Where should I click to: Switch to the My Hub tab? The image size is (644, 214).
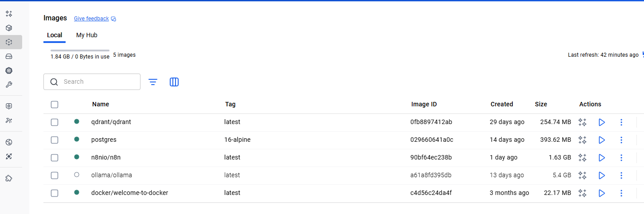87,35
